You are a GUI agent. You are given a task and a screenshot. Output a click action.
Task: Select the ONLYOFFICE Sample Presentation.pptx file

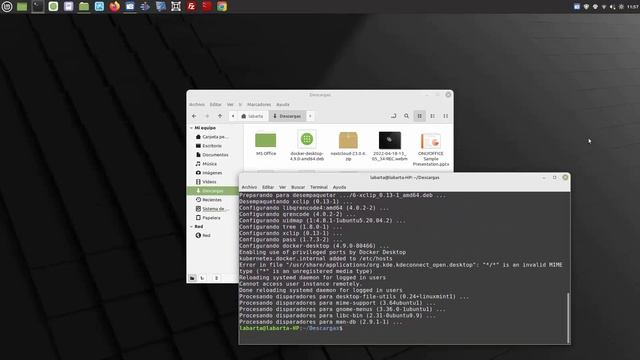(x=431, y=149)
